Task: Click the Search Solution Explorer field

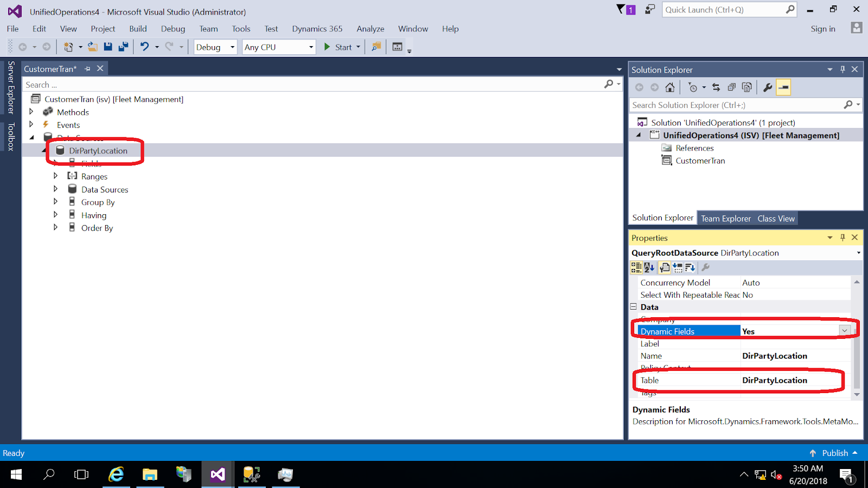Action: (737, 105)
